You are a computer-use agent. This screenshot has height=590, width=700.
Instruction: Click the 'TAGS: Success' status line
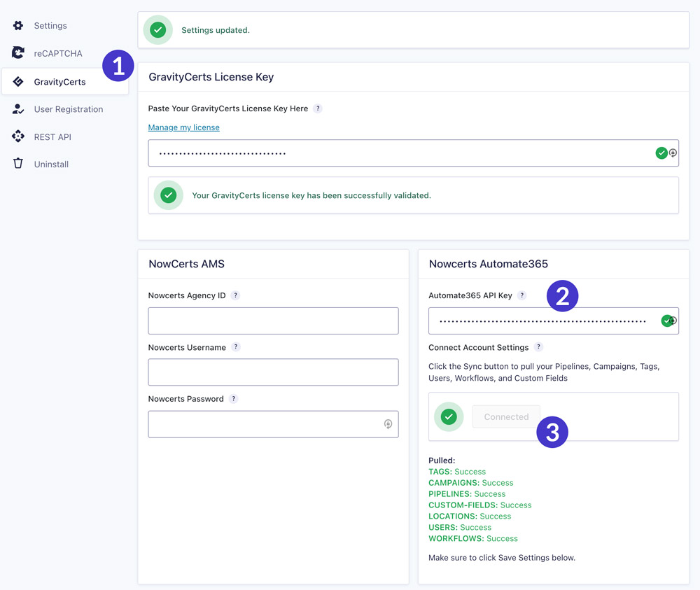tap(457, 471)
